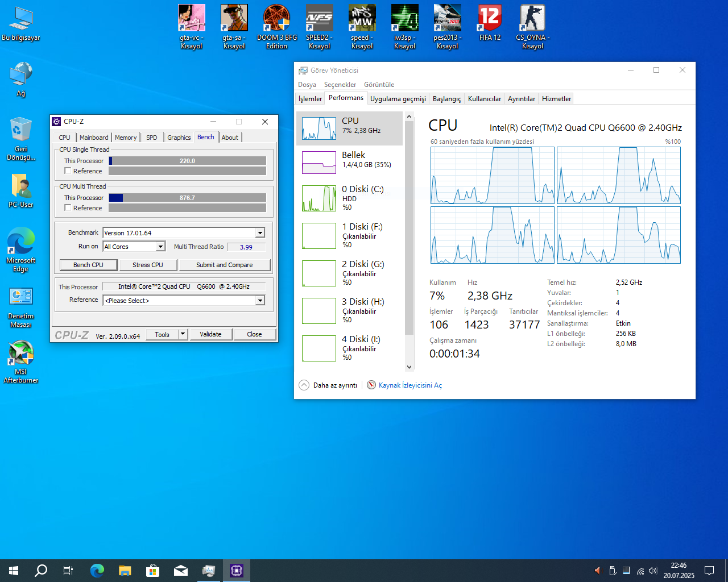The width and height of the screenshot is (728, 582).
Task: Switch to Memory tab in CPU-Z
Action: coord(126,138)
